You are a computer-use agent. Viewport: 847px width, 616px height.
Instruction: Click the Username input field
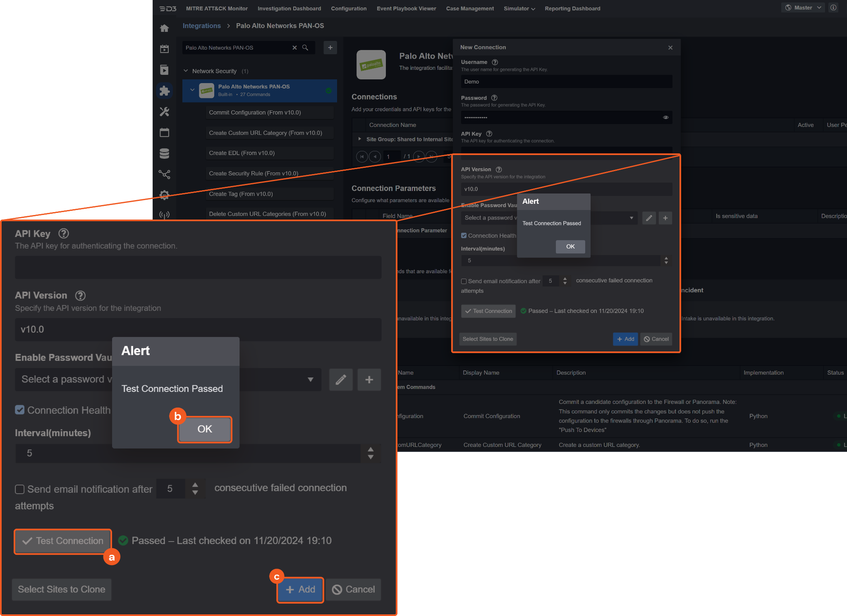566,81
